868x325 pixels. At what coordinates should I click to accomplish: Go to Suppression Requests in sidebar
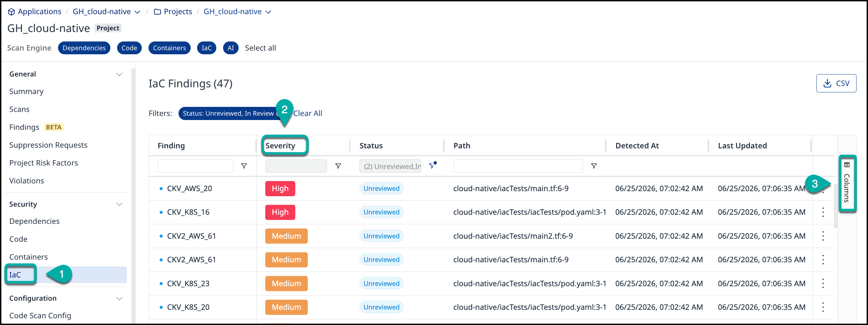pos(48,145)
